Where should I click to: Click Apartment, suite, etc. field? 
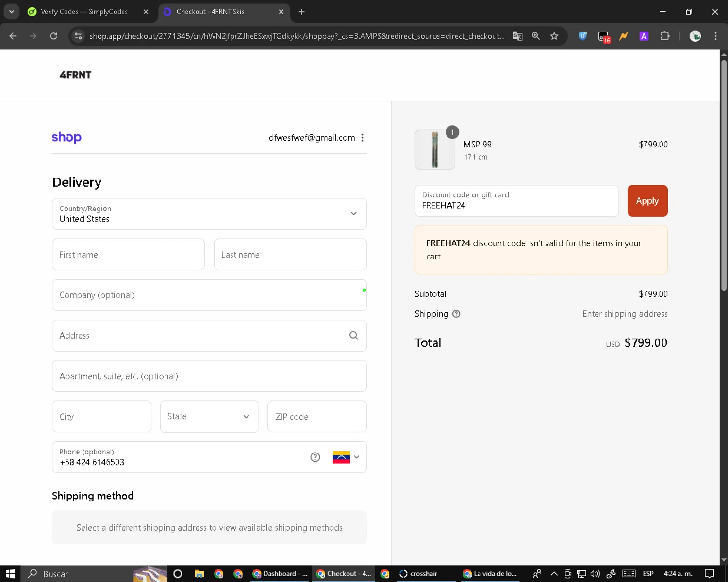click(209, 376)
